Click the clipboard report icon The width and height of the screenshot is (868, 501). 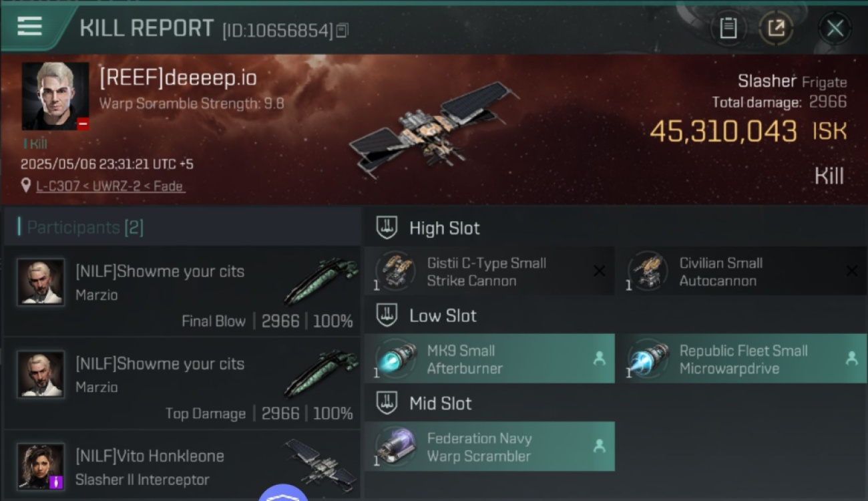(x=728, y=28)
